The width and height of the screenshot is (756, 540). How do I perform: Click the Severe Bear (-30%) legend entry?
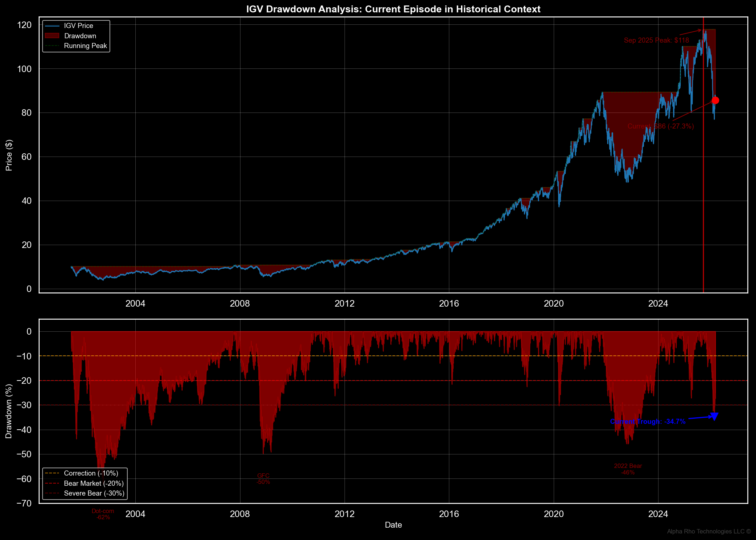[94, 493]
